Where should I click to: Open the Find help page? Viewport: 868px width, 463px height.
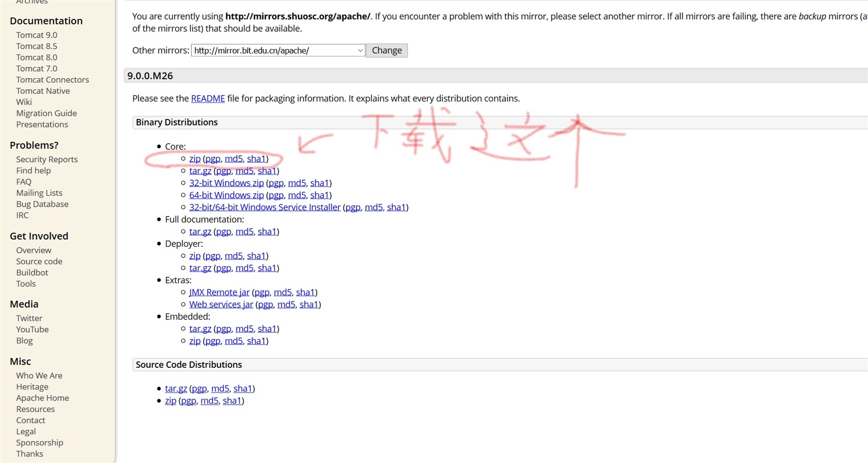[33, 171]
